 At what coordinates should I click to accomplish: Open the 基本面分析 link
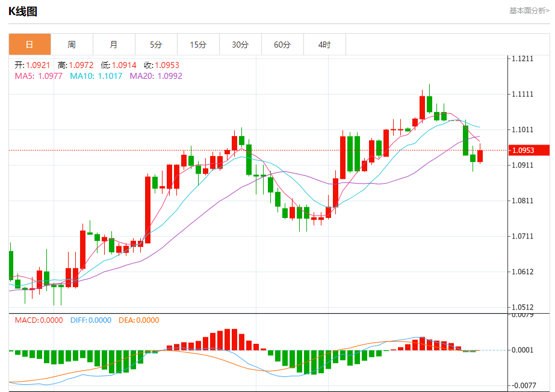click(529, 11)
